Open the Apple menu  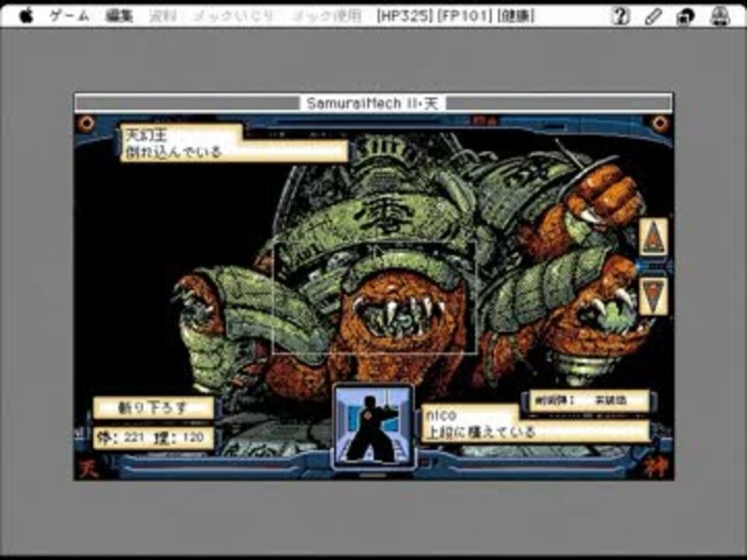point(26,16)
